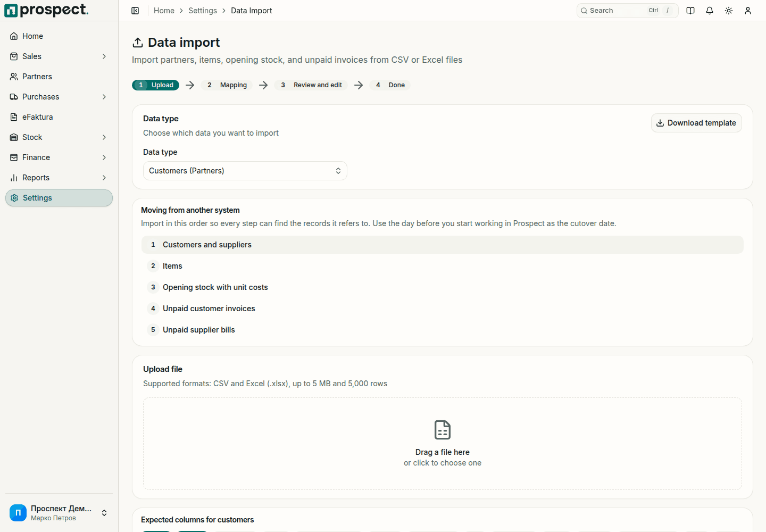Select 'Unpaid customer invoices' row
This screenshot has width=766, height=532.
[x=443, y=309]
